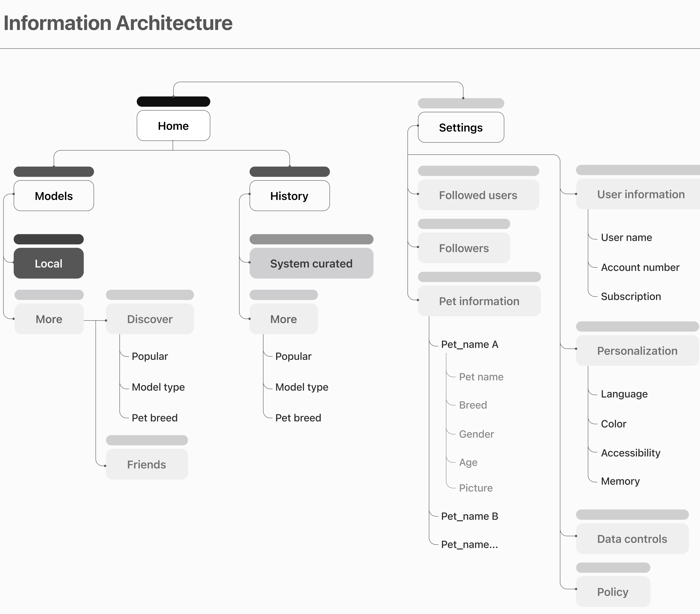
Task: Select the Followed users node
Action: [478, 195]
